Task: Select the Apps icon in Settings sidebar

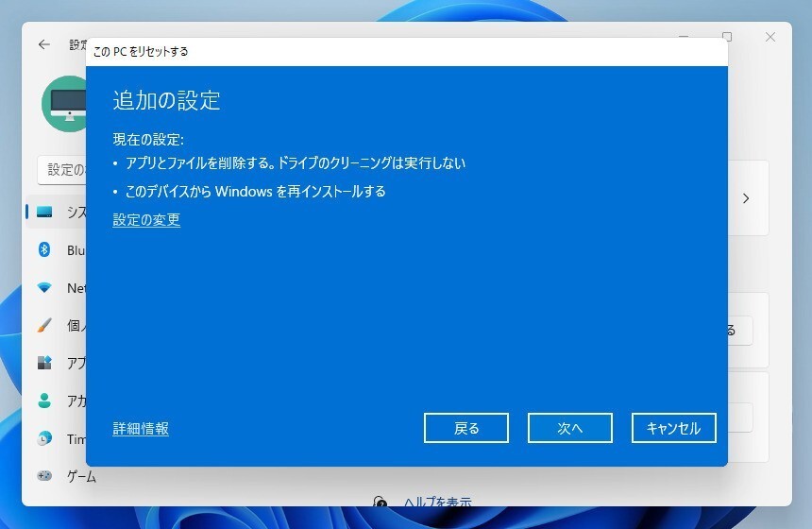Action: (x=44, y=363)
